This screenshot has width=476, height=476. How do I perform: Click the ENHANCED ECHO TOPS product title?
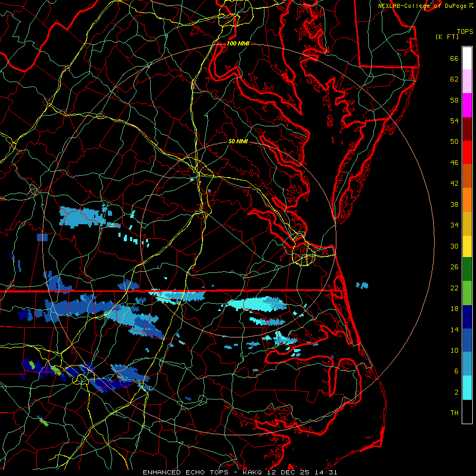(x=186, y=472)
